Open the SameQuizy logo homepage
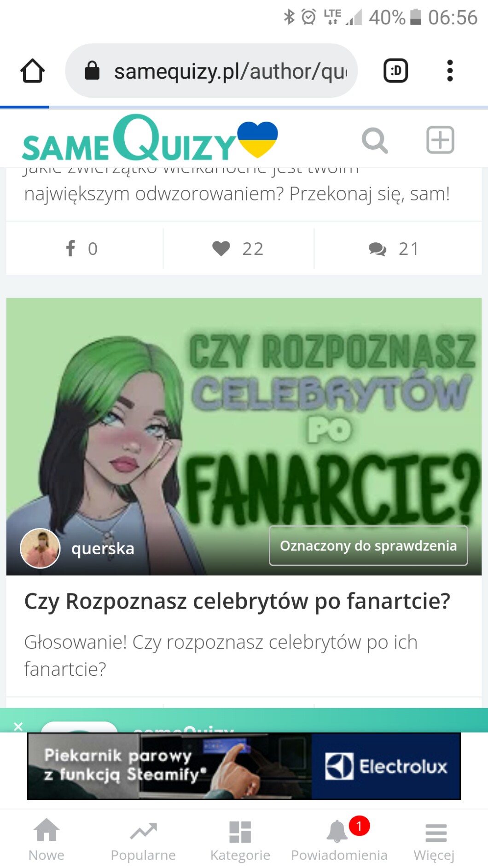488x868 pixels. (150, 138)
